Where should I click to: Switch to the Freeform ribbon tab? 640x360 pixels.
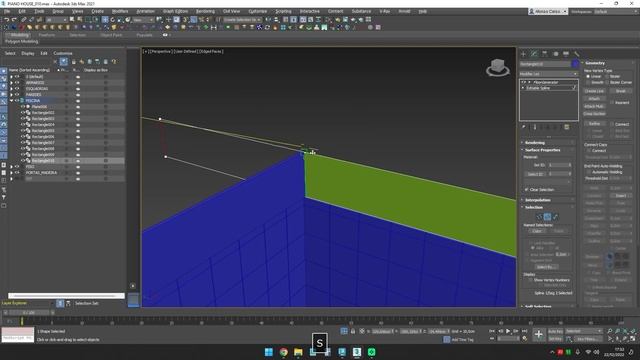tap(47, 35)
